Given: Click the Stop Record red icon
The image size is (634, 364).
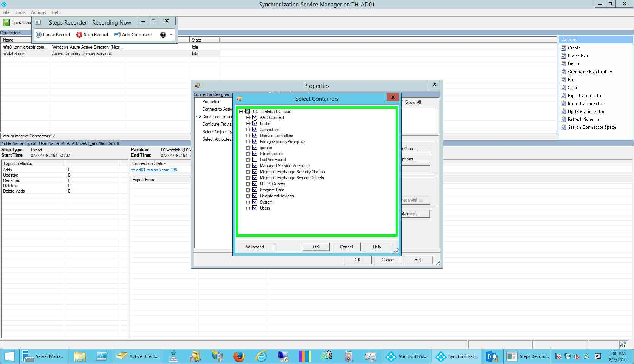Looking at the screenshot, I should pos(79,35).
